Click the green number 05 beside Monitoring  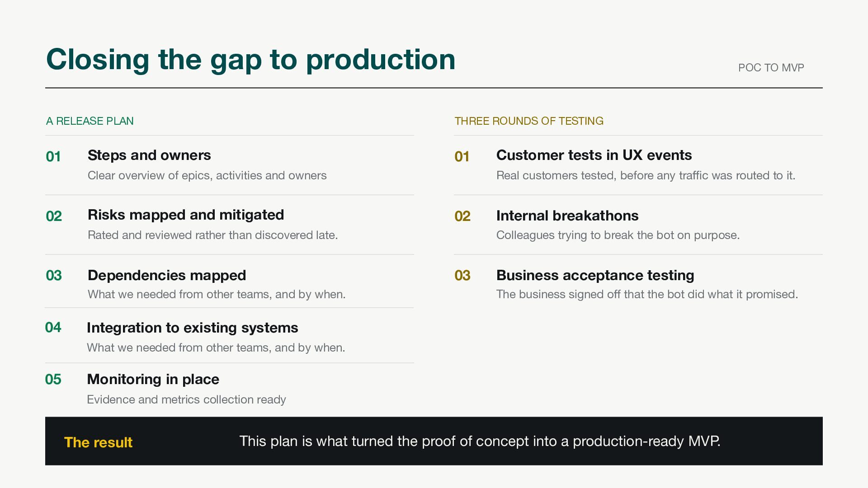pos(53,379)
